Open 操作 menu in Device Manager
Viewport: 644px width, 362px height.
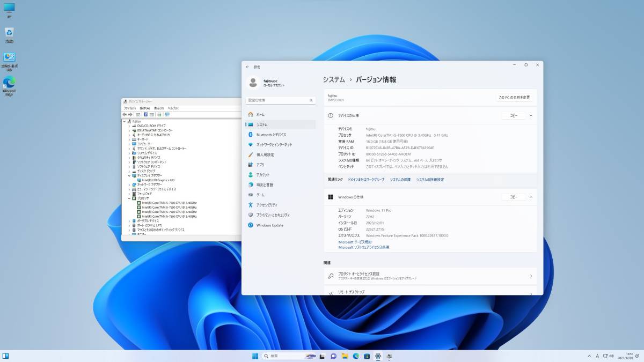144,108
